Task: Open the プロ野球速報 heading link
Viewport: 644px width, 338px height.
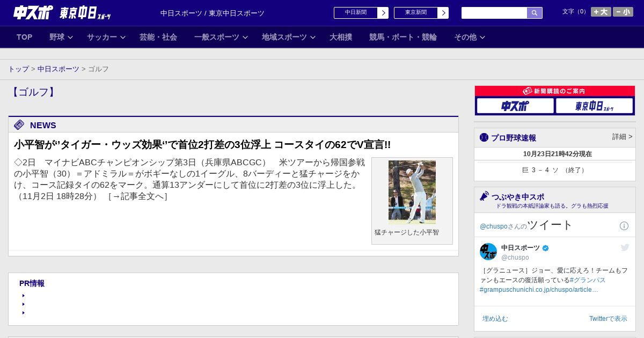Action: 514,138
